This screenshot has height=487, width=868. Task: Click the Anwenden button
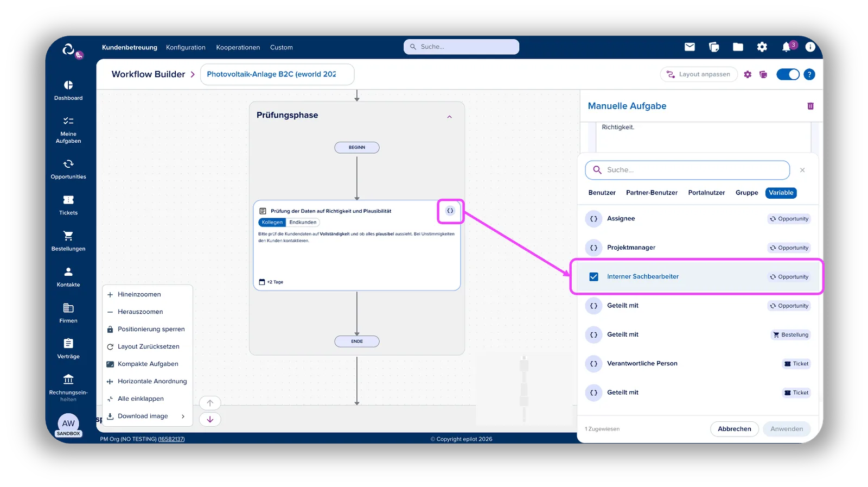pyautogui.click(x=787, y=429)
